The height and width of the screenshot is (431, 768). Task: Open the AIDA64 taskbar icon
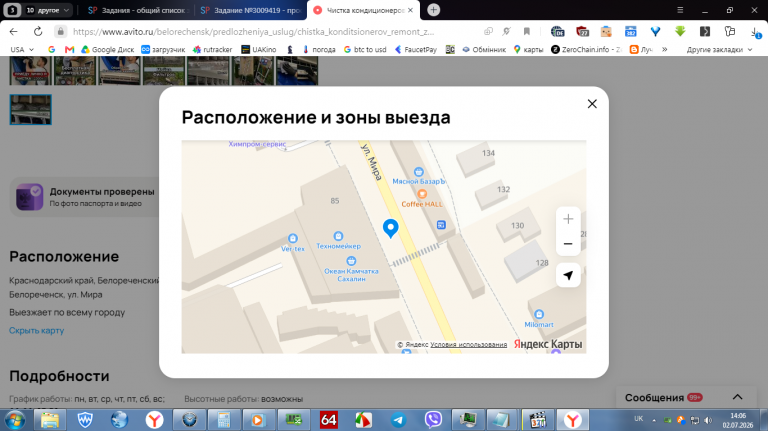[329, 420]
